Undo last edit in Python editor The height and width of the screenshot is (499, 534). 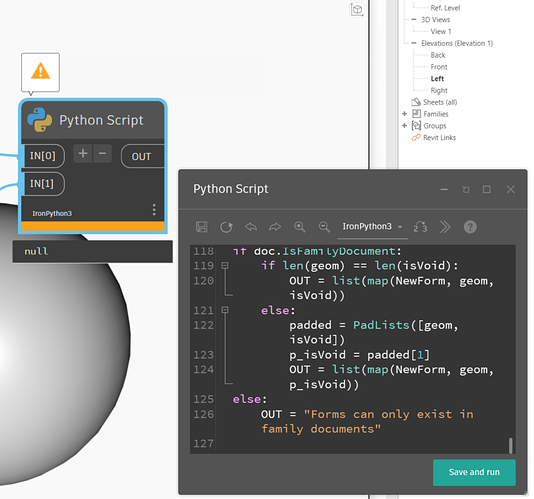[251, 227]
